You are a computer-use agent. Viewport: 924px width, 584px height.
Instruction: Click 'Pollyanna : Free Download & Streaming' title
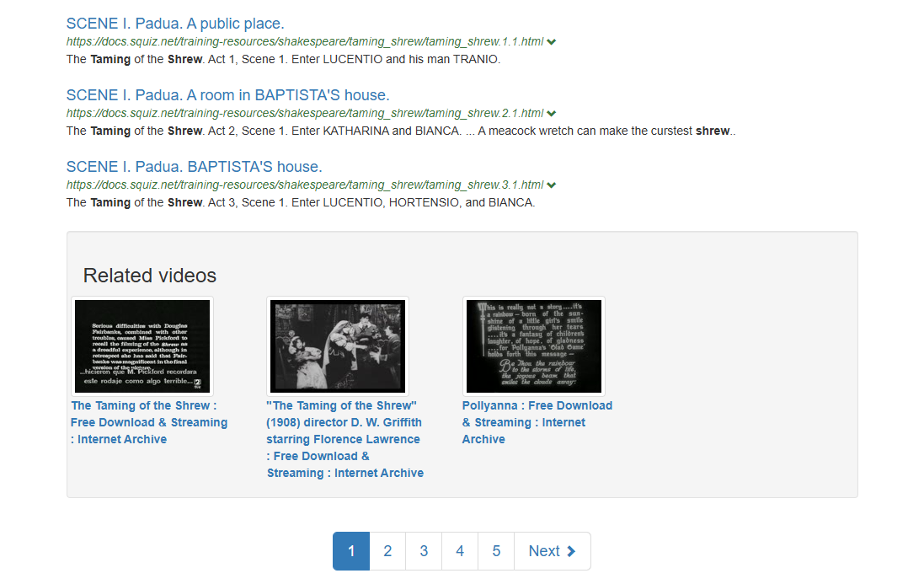coord(537,422)
